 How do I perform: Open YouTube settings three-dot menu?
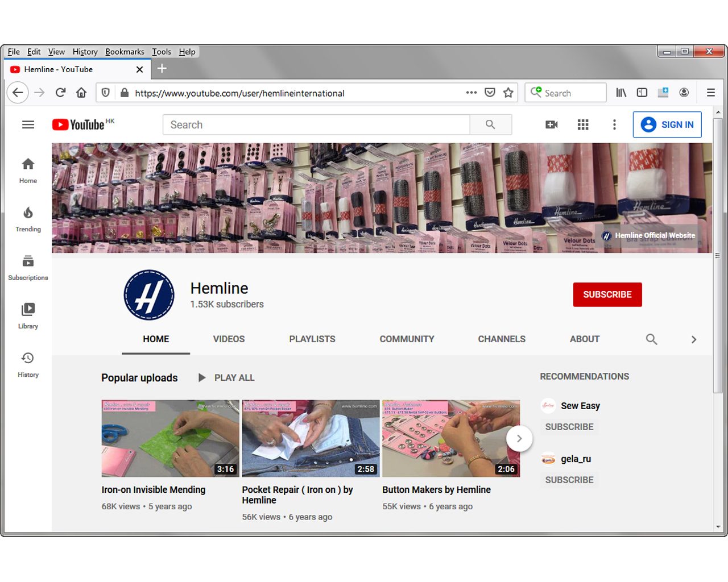pyautogui.click(x=614, y=124)
